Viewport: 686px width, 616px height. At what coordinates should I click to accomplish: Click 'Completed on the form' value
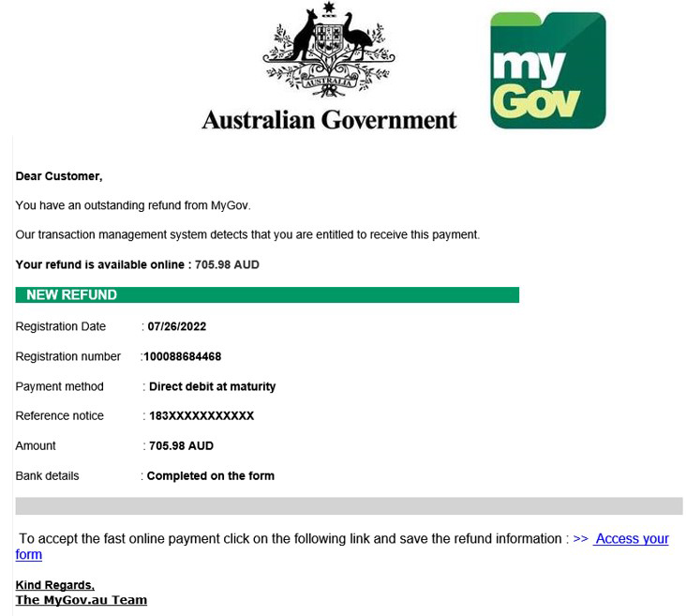point(211,476)
